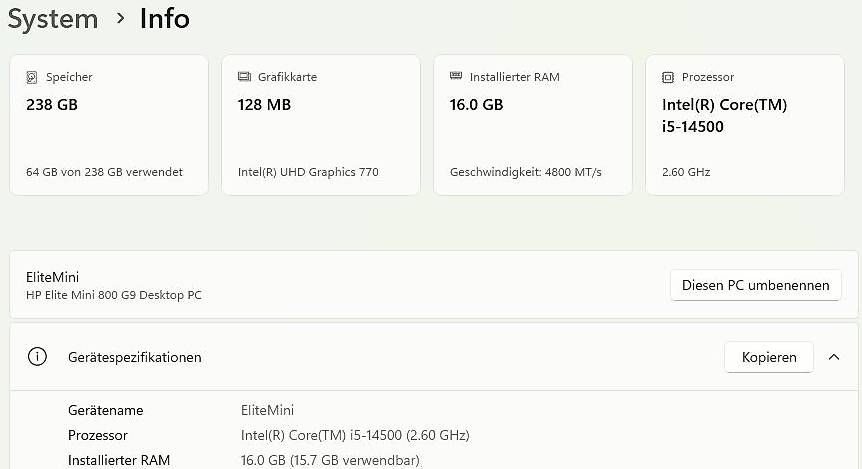The height and width of the screenshot is (469, 862).
Task: Click the Gerätename row label
Action: pos(106,410)
